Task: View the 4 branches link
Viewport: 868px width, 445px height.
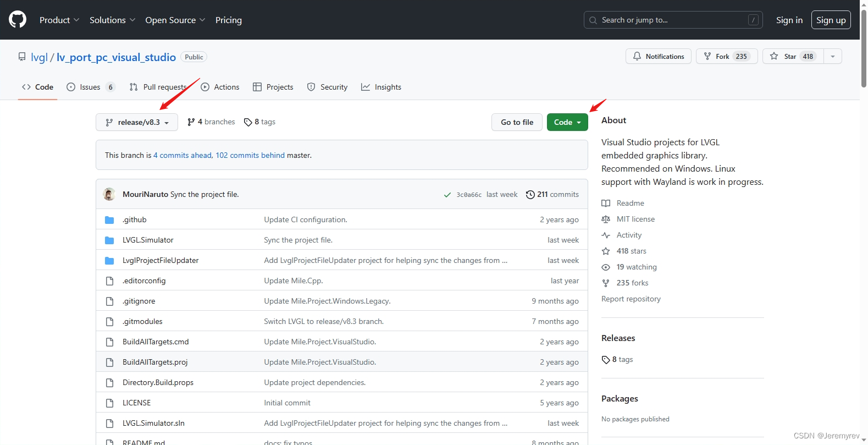Action: [x=211, y=122]
